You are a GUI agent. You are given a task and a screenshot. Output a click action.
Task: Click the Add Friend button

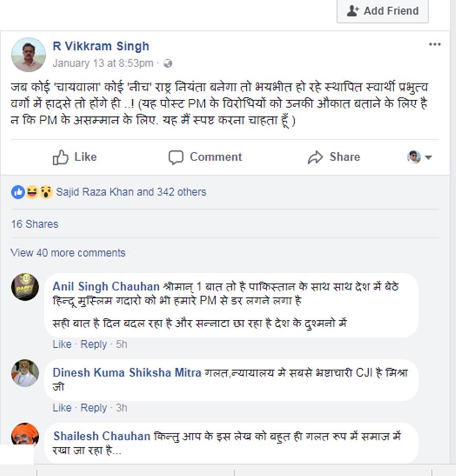(x=383, y=11)
